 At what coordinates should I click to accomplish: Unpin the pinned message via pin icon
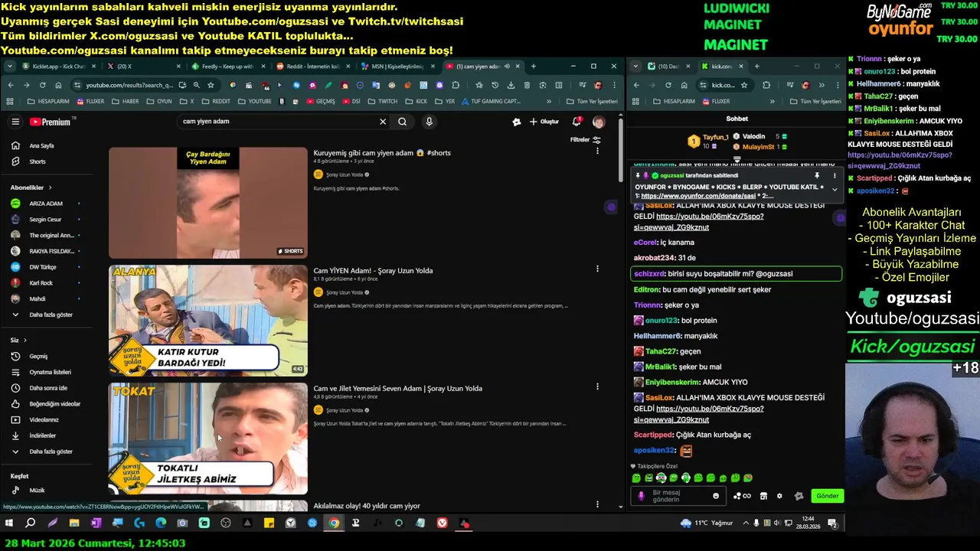pyautogui.click(x=818, y=175)
